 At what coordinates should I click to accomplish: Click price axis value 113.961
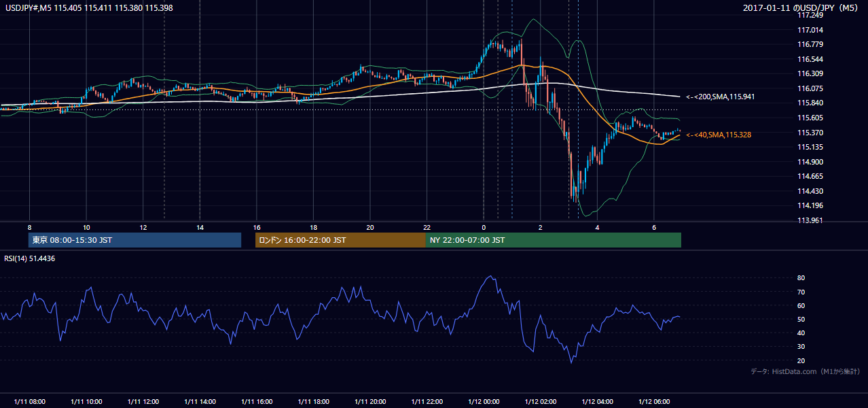click(810, 220)
